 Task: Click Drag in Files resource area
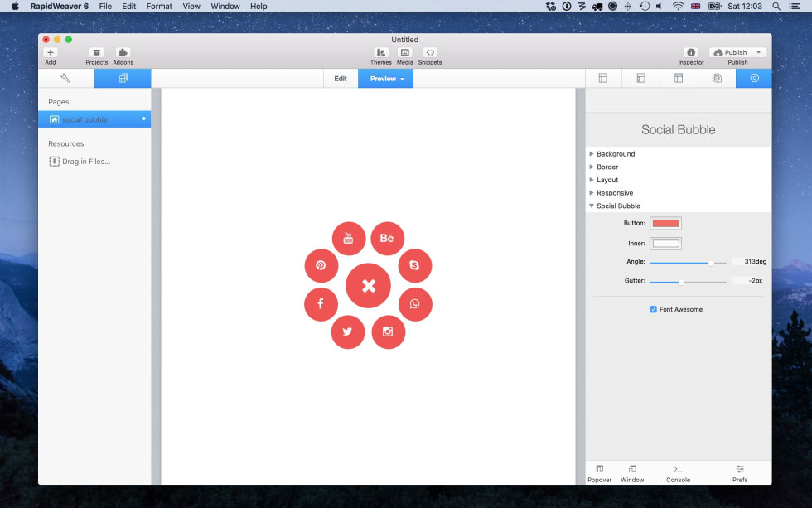point(80,162)
